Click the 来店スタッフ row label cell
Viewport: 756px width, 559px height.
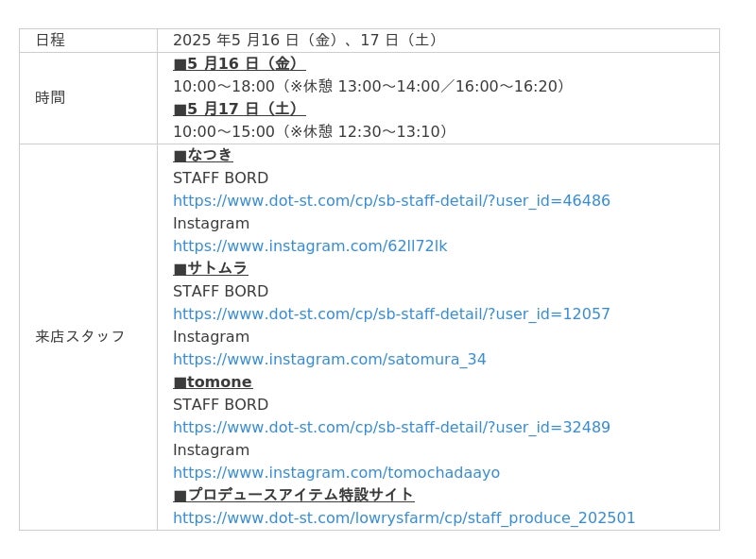tap(88, 337)
